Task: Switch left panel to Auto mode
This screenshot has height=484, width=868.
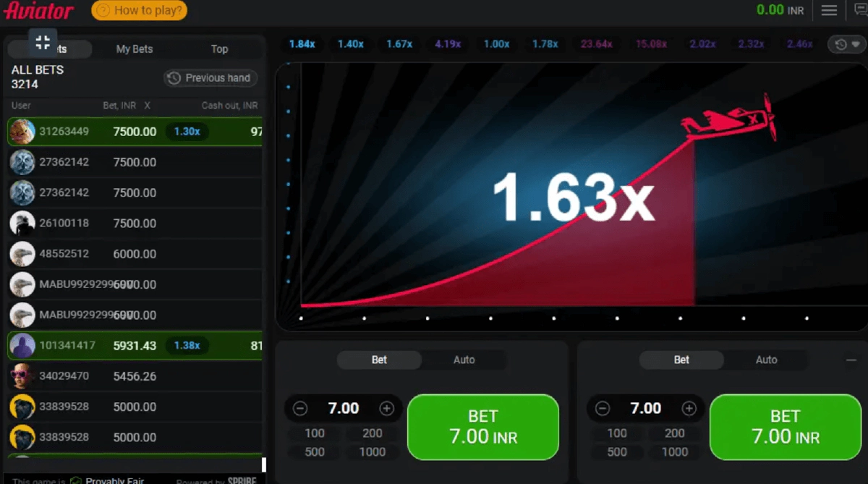Action: 464,360
